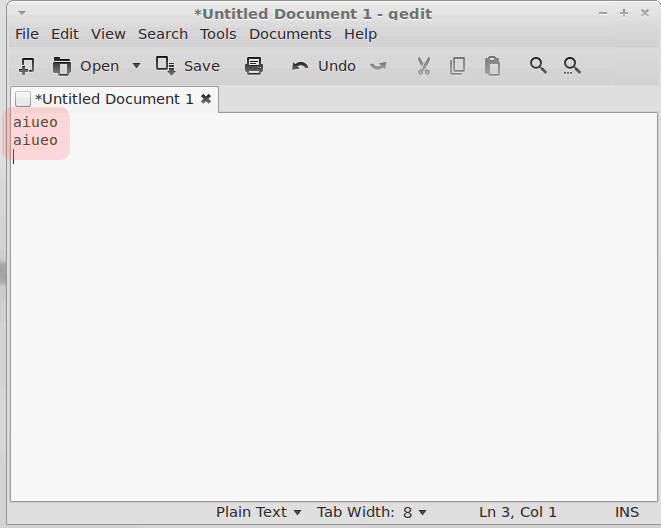Close the Untitled Document 1 tab
Image resolution: width=661 pixels, height=528 pixels.
pyautogui.click(x=206, y=99)
